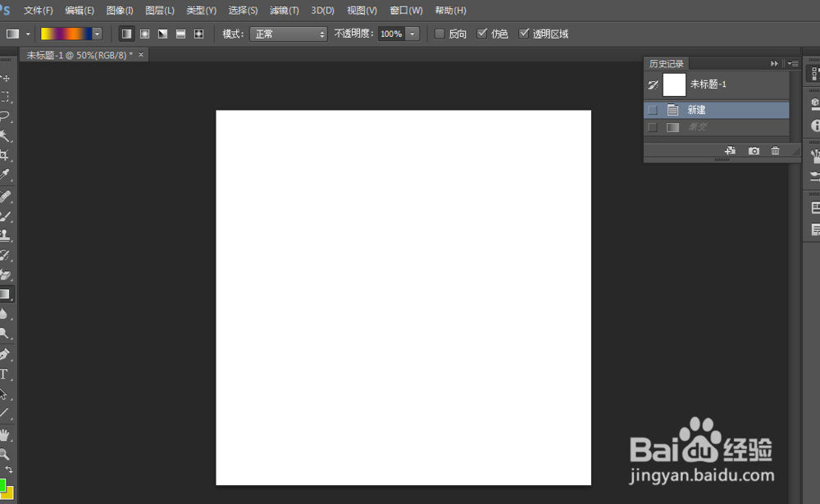Select the Clone Stamp tool
The width and height of the screenshot is (820, 504).
tap(5, 235)
